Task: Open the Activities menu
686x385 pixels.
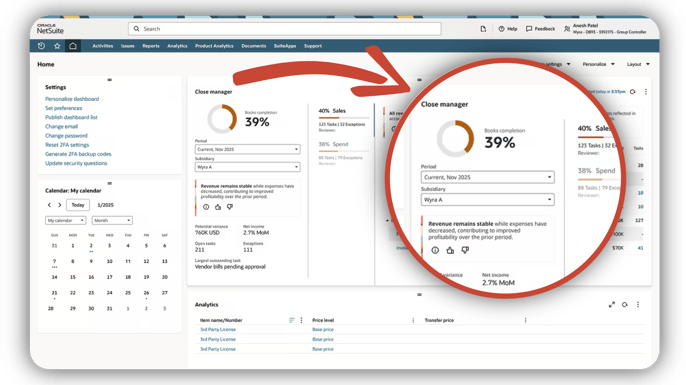Action: (x=102, y=46)
